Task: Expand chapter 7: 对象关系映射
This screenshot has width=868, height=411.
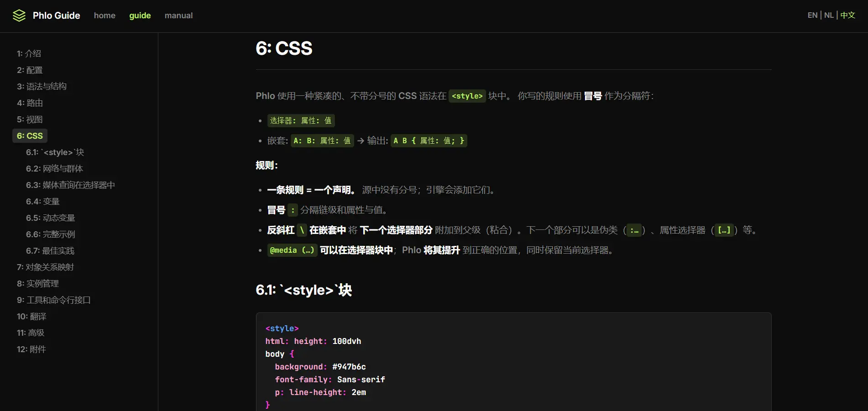Action: [x=45, y=267]
